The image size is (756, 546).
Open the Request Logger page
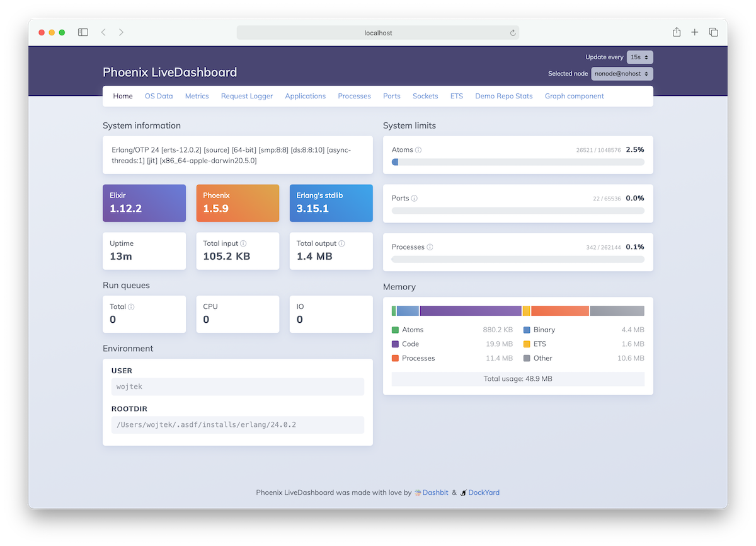coord(246,96)
